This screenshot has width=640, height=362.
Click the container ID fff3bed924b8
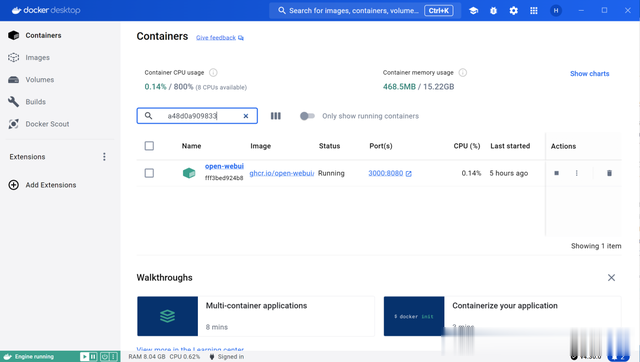(224, 178)
